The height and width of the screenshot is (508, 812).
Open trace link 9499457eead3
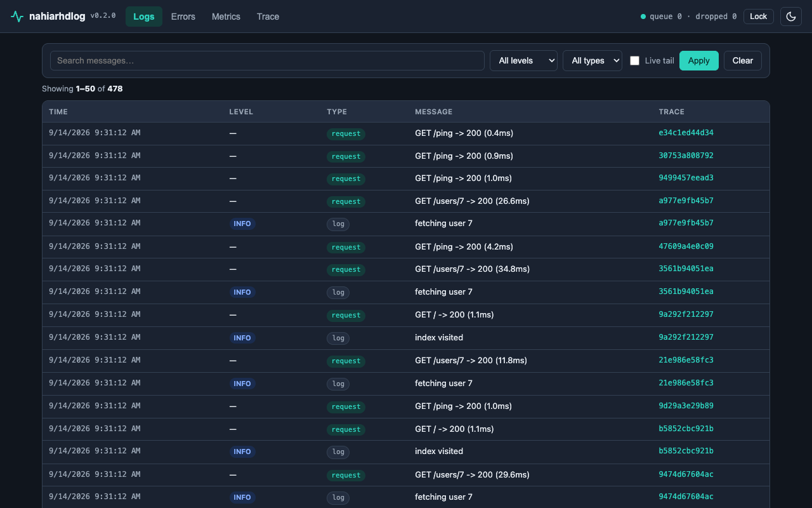686,178
